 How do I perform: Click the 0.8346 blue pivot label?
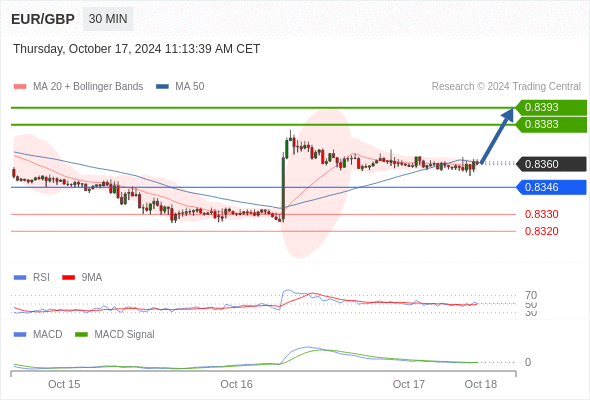pyautogui.click(x=551, y=187)
